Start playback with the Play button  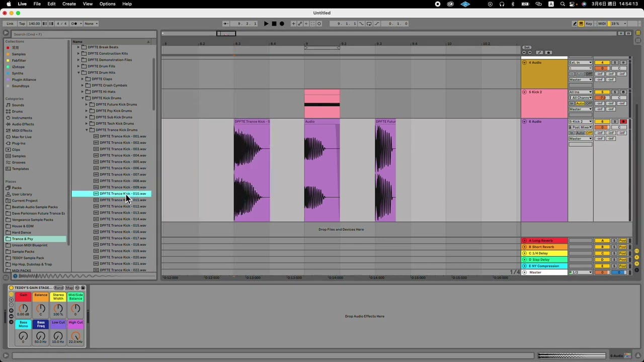click(x=266, y=24)
